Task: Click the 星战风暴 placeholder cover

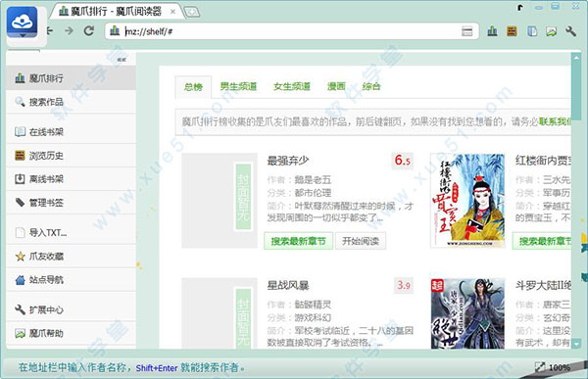Action: point(220,313)
